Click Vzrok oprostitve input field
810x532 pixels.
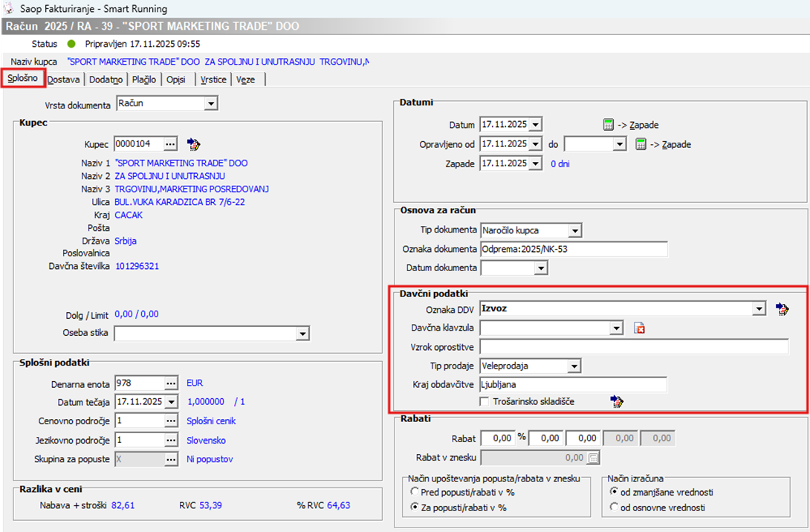coord(634,346)
